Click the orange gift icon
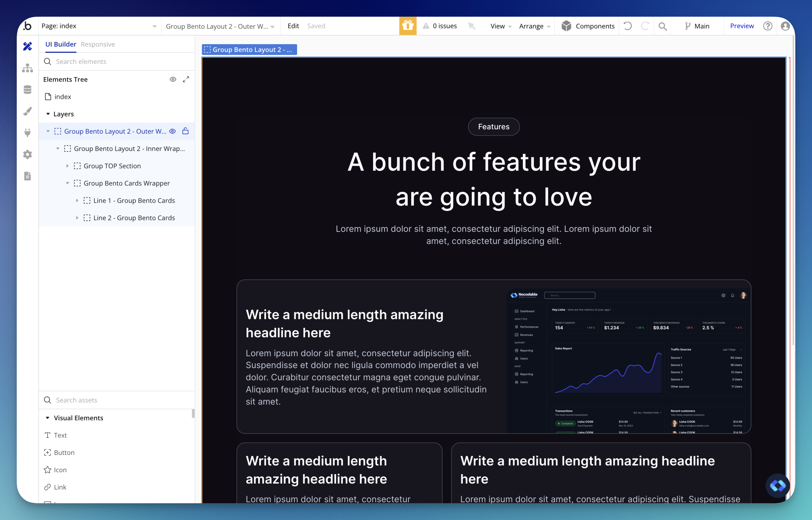 point(408,26)
